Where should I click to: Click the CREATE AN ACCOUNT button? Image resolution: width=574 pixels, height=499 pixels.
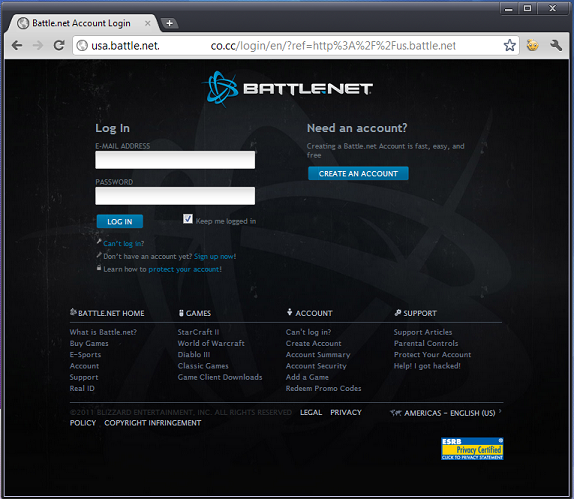(358, 174)
